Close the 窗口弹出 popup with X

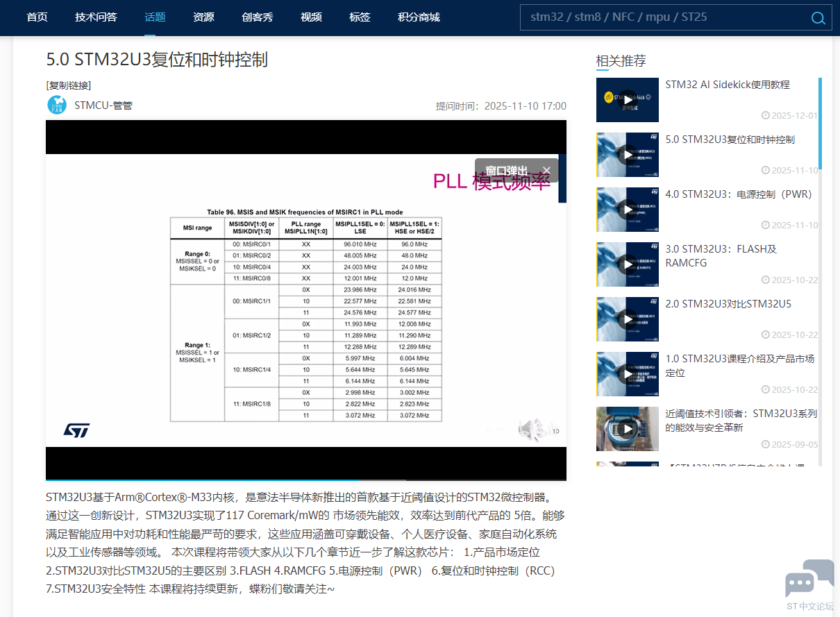[546, 171]
